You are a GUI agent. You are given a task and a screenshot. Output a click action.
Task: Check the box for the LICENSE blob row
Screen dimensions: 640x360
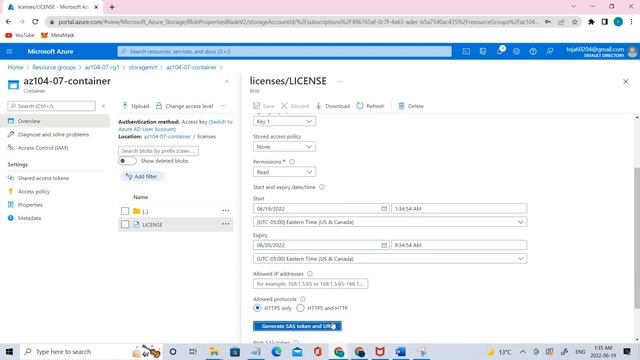[x=125, y=224]
